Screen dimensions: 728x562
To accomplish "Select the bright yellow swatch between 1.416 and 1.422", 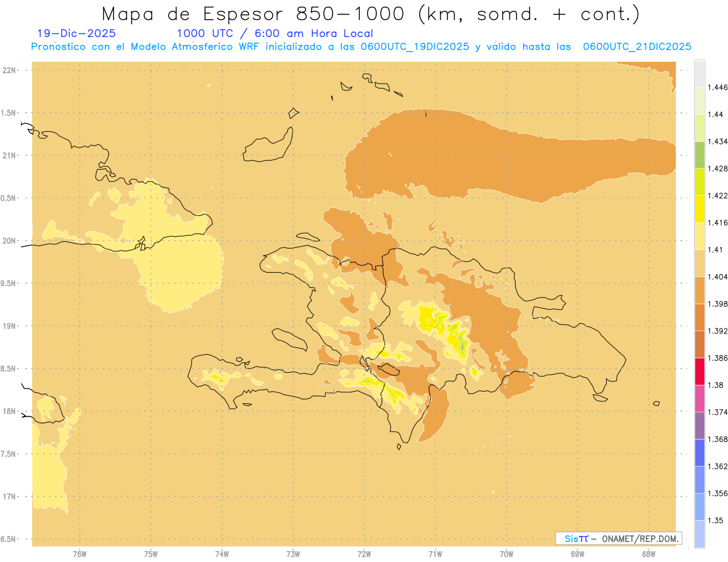I will 699,209.
